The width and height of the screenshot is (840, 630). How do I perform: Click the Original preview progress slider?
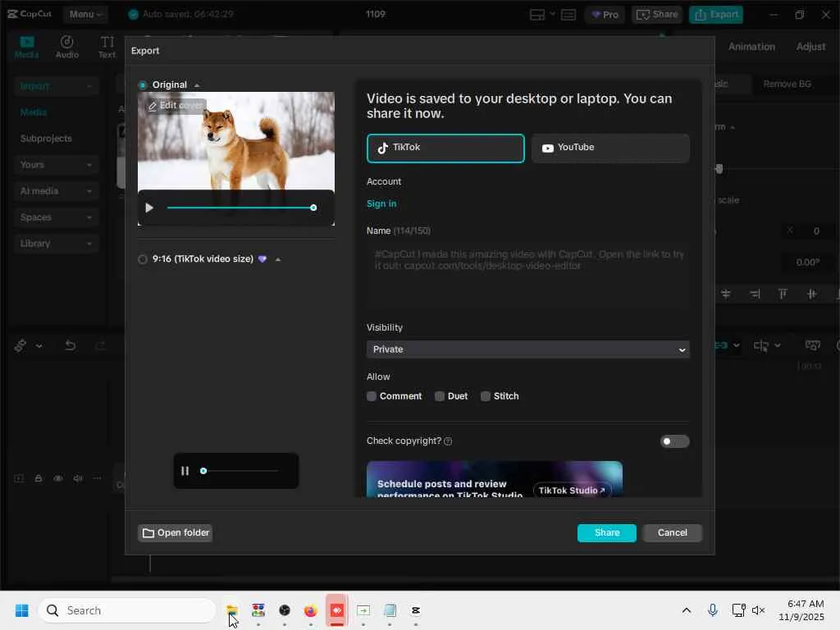click(242, 208)
